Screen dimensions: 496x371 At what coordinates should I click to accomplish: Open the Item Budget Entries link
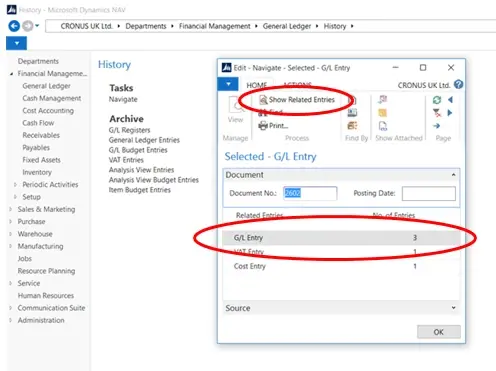[140, 190]
